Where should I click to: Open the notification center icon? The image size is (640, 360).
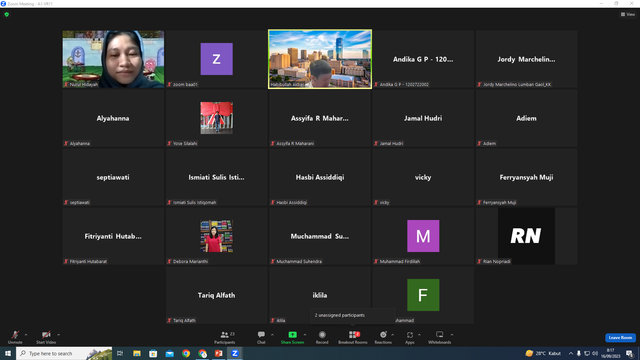(629, 353)
